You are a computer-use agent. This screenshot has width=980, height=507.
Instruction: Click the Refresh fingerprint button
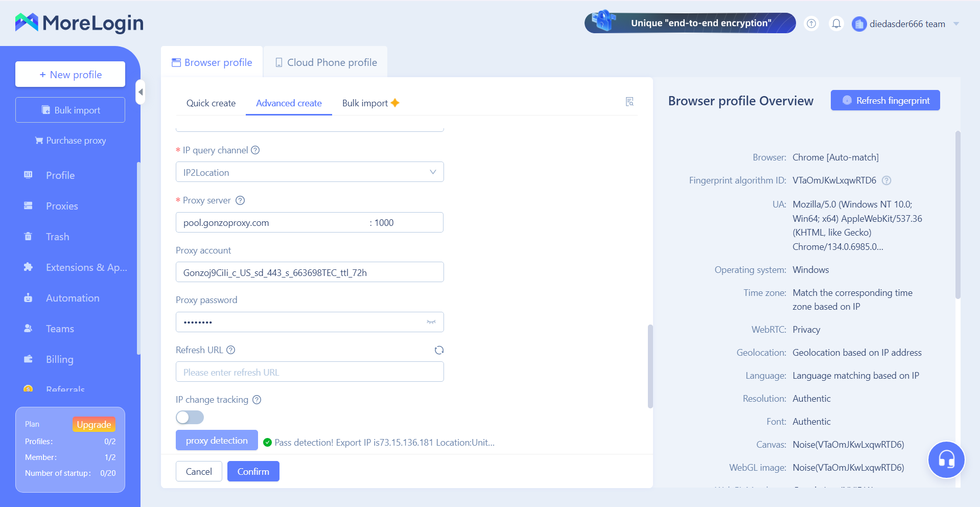tap(885, 101)
